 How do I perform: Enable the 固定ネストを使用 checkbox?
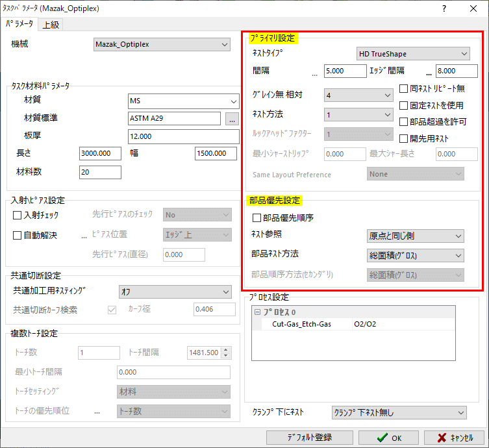pyautogui.click(x=403, y=105)
